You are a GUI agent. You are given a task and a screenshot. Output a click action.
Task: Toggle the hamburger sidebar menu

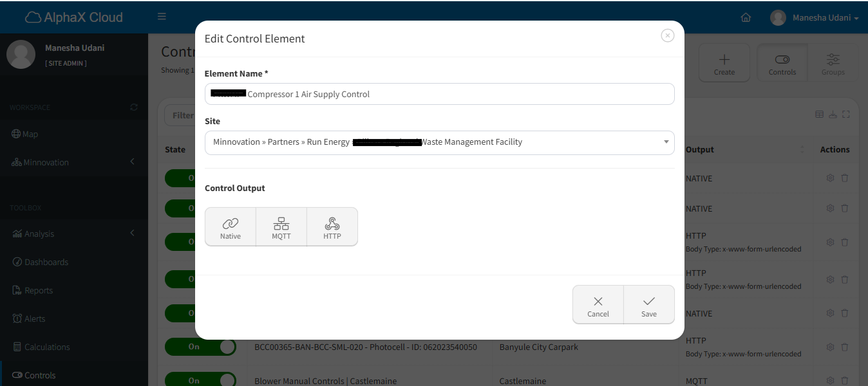(162, 17)
